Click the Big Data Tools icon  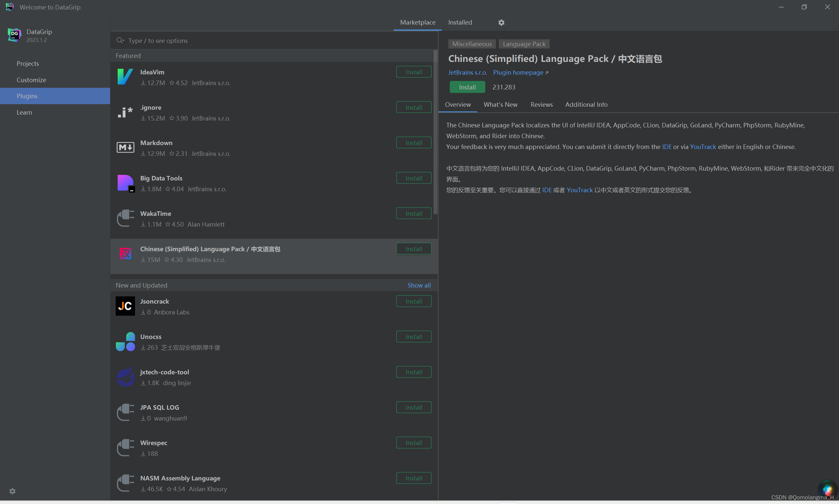(125, 183)
